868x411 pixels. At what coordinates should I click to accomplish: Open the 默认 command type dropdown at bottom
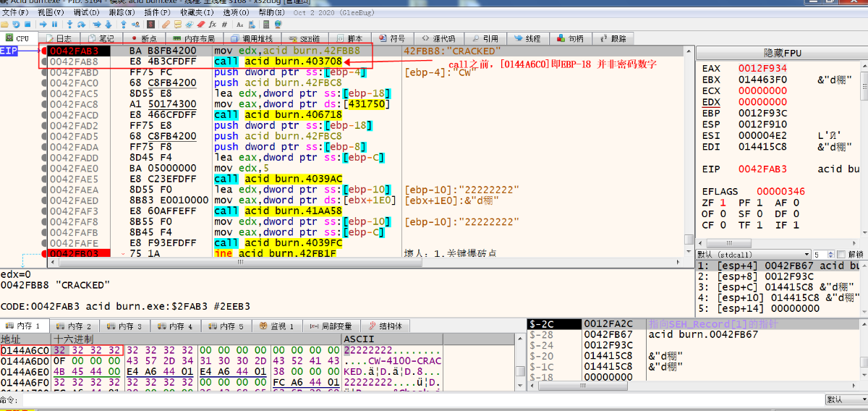click(845, 399)
